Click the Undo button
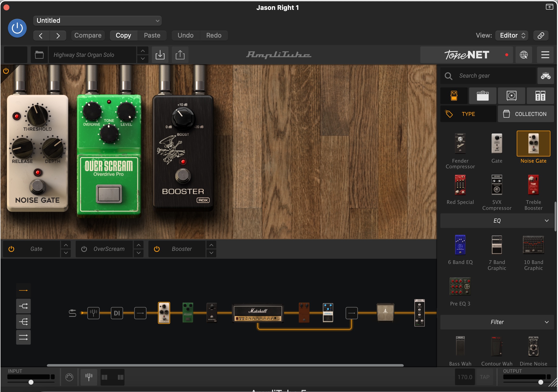This screenshot has width=558, height=392. click(186, 36)
